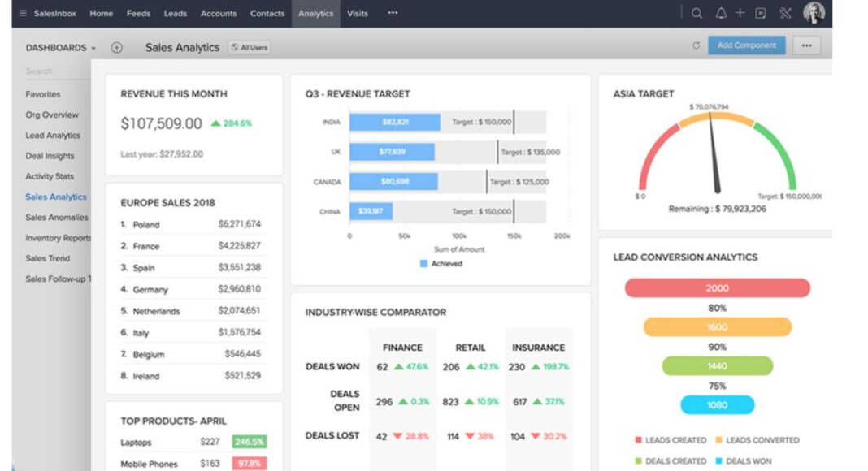Open the ellipsis menu near Add Component
This screenshot has width=868, height=471.
[806, 45]
